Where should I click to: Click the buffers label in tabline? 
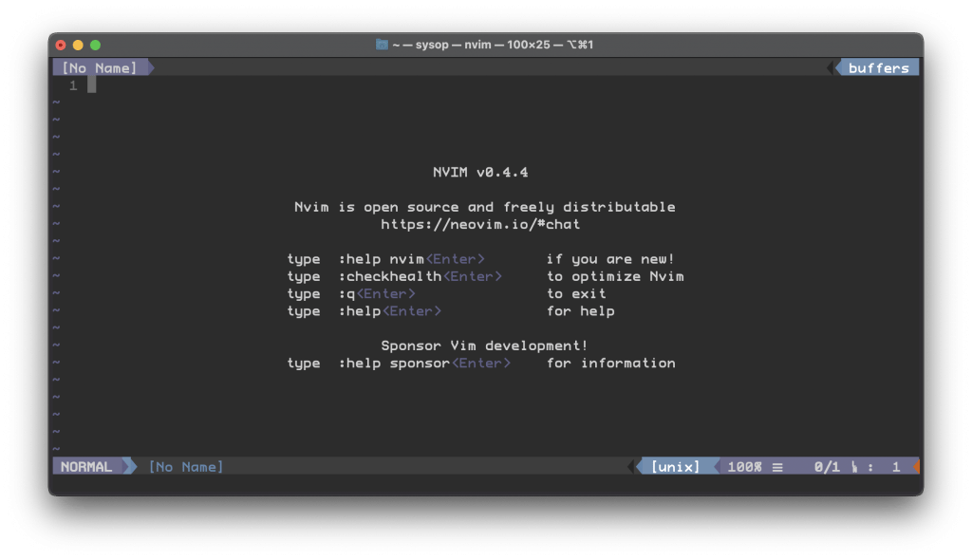[878, 68]
